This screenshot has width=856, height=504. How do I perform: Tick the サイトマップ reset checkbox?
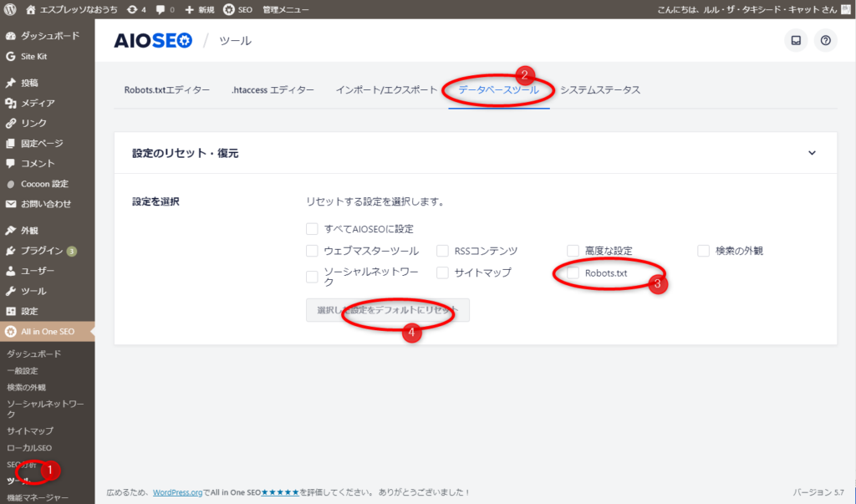(442, 272)
